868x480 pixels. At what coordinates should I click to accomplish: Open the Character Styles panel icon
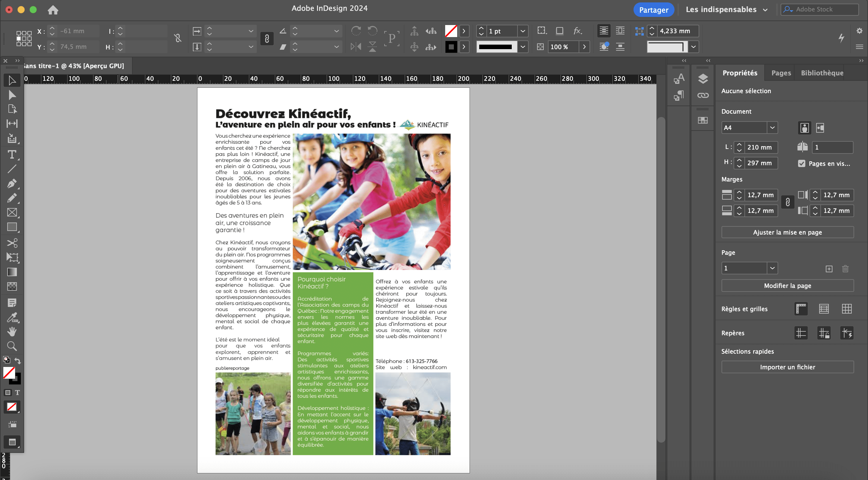click(679, 78)
